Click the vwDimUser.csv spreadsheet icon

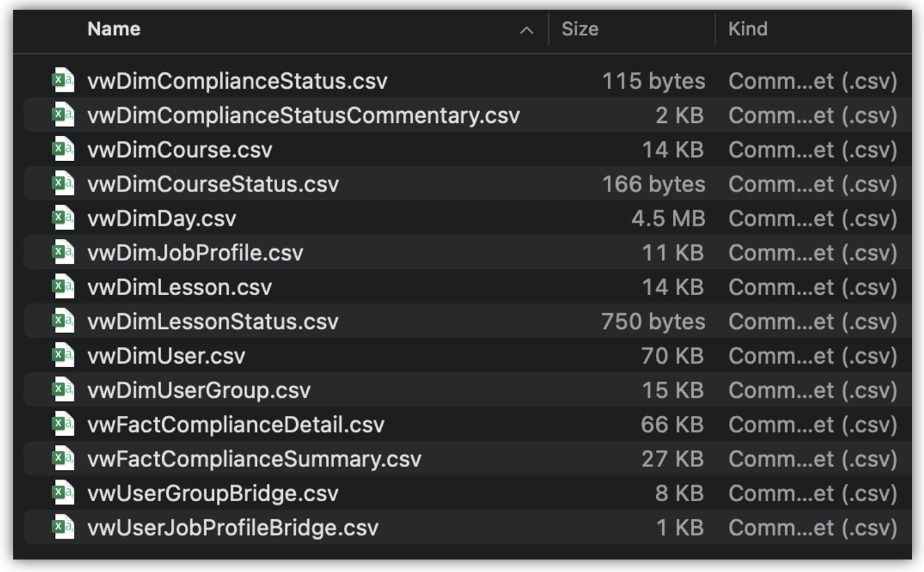[63, 355]
